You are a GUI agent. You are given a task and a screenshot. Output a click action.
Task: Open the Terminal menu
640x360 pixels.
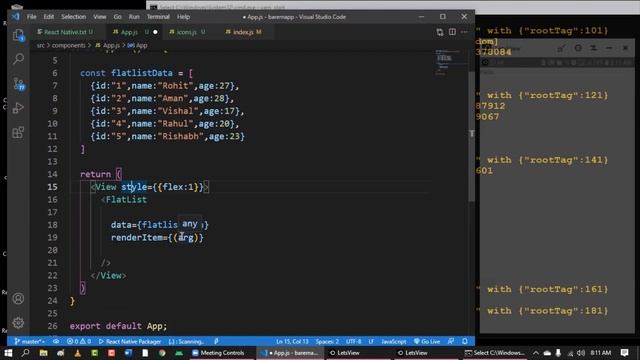click(158, 17)
